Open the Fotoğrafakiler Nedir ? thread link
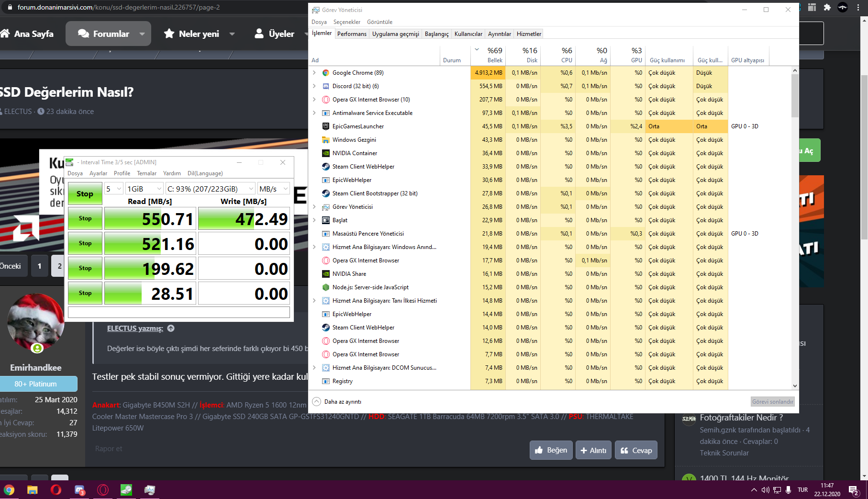868x499 pixels. [x=741, y=418]
